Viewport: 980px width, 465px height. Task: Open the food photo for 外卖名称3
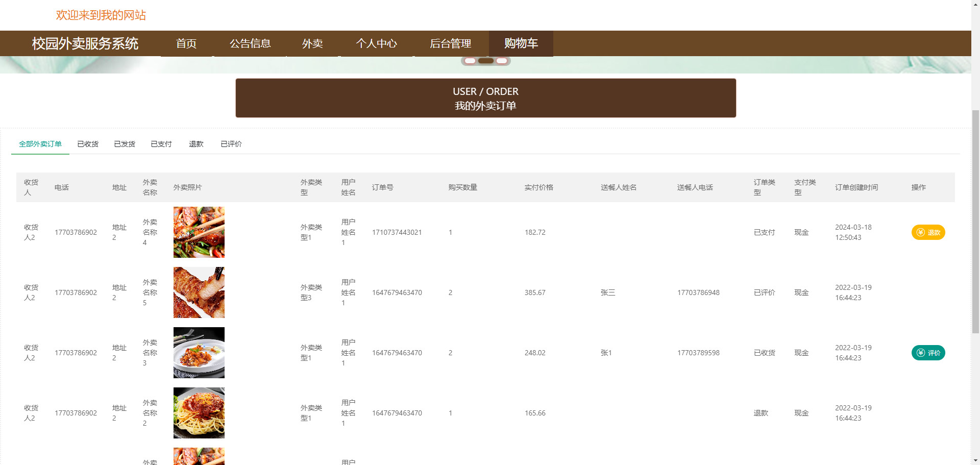199,353
